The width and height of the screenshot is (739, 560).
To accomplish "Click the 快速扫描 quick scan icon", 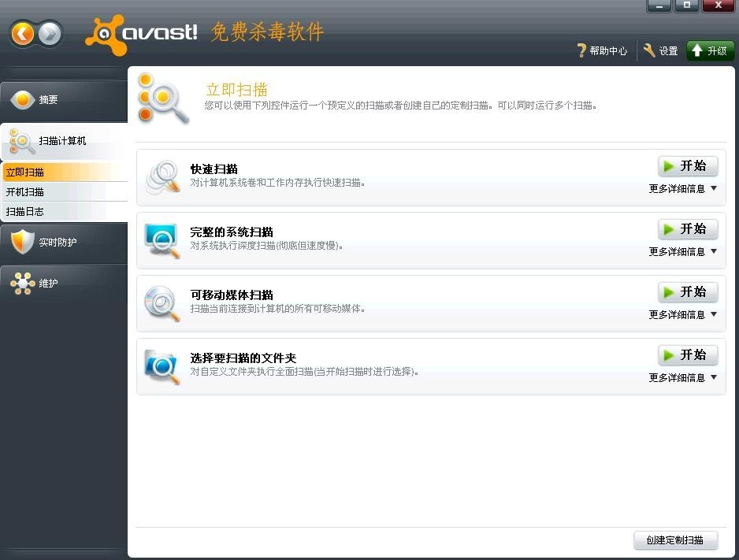I will coord(163,177).
